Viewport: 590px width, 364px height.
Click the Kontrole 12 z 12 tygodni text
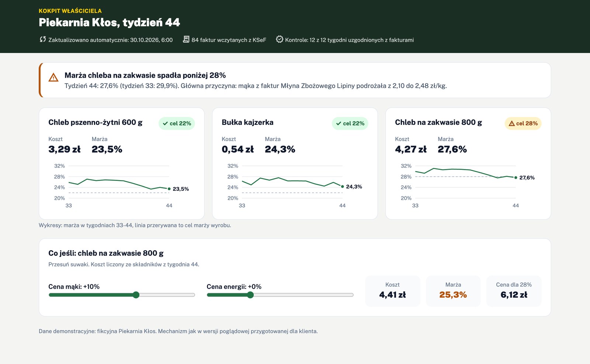coord(350,40)
